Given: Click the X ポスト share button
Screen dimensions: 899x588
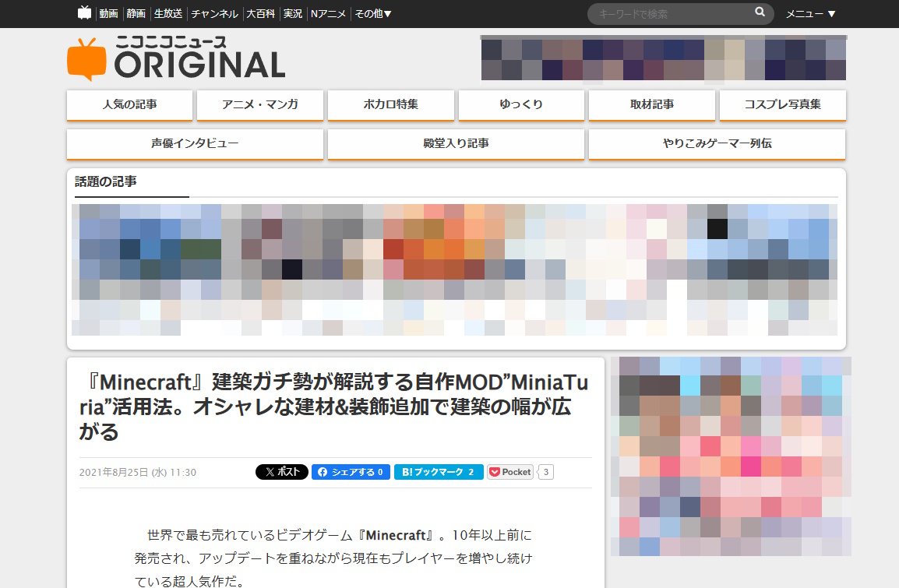Looking at the screenshot, I should tap(282, 472).
